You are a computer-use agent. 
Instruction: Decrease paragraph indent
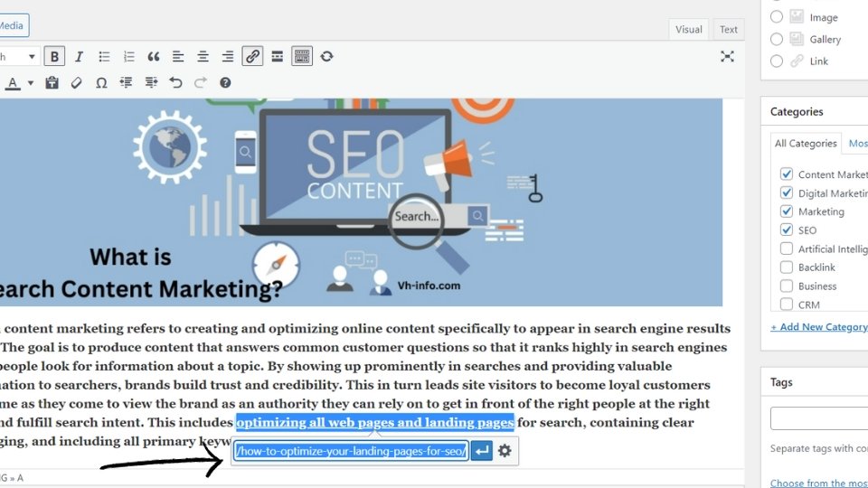pyautogui.click(x=127, y=83)
